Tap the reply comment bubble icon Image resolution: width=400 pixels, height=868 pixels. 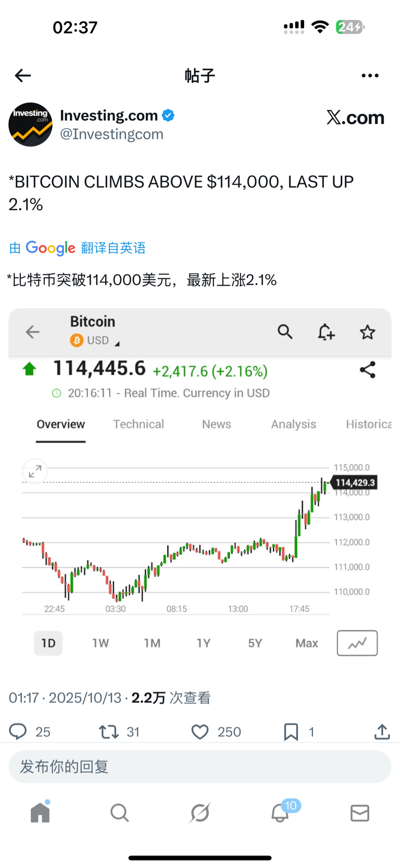point(18,731)
